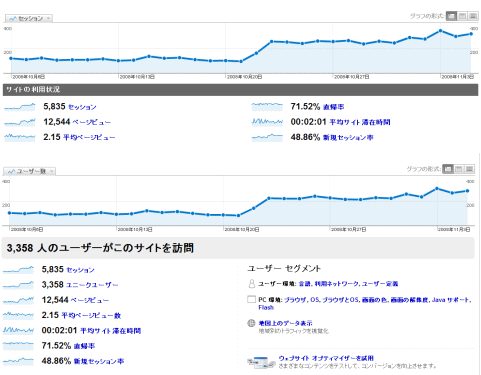Click the last data point on the セッション graph
The image size is (481, 375).
point(471,34)
